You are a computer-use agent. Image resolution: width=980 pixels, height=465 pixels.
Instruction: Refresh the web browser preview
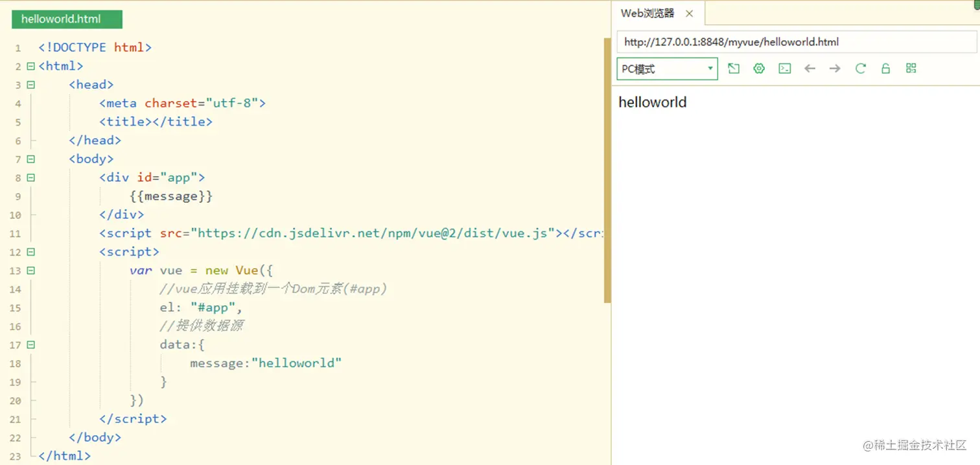[860, 69]
